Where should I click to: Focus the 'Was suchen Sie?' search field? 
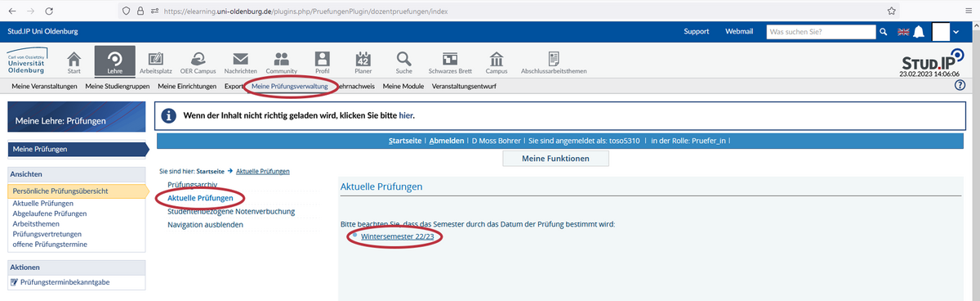pyautogui.click(x=821, y=31)
